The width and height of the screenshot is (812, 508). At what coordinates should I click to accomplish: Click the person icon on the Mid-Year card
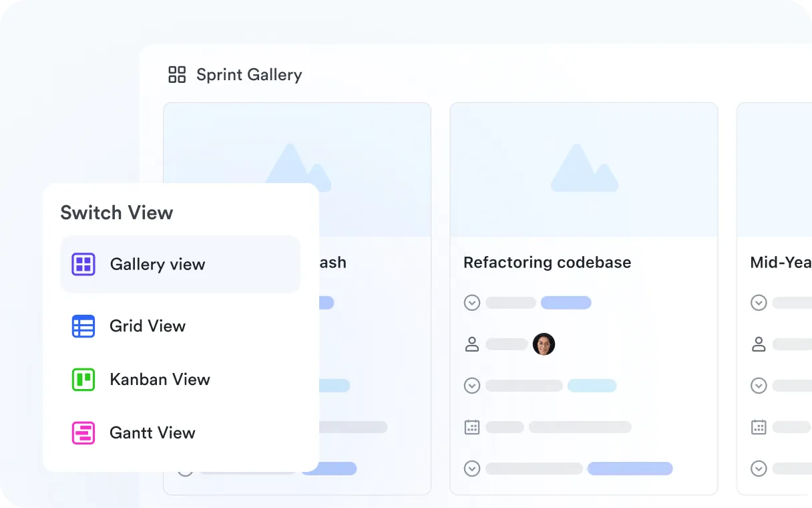coord(759,344)
